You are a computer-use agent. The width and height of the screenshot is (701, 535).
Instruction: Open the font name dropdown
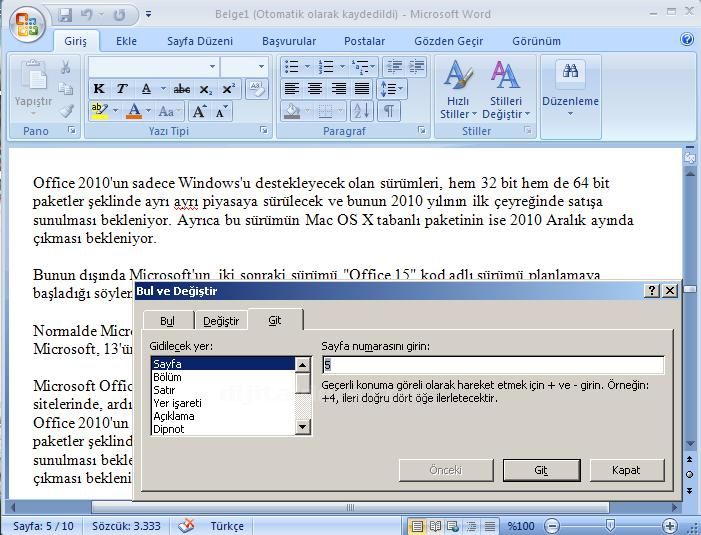tap(212, 67)
